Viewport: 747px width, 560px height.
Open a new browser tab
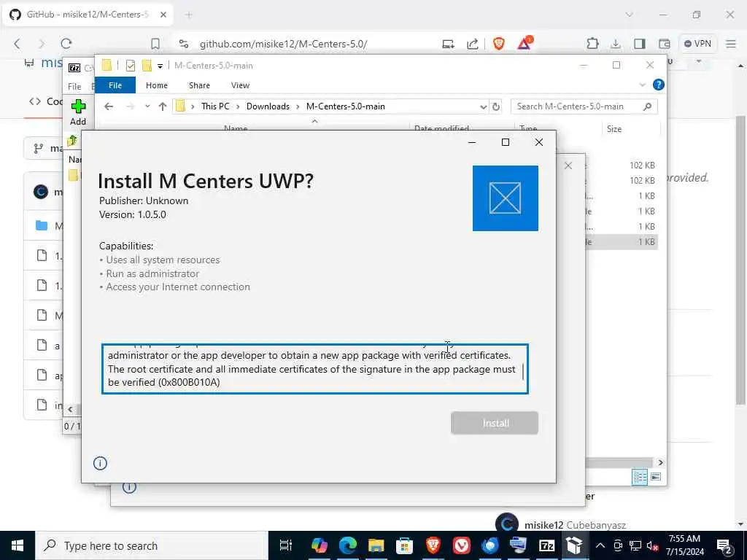[x=189, y=15]
